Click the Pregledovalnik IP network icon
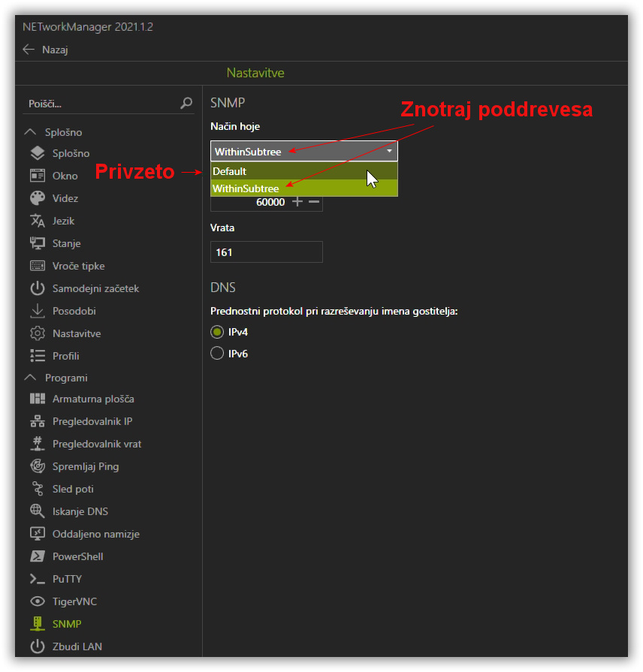This screenshot has height=672, width=643. 38,421
